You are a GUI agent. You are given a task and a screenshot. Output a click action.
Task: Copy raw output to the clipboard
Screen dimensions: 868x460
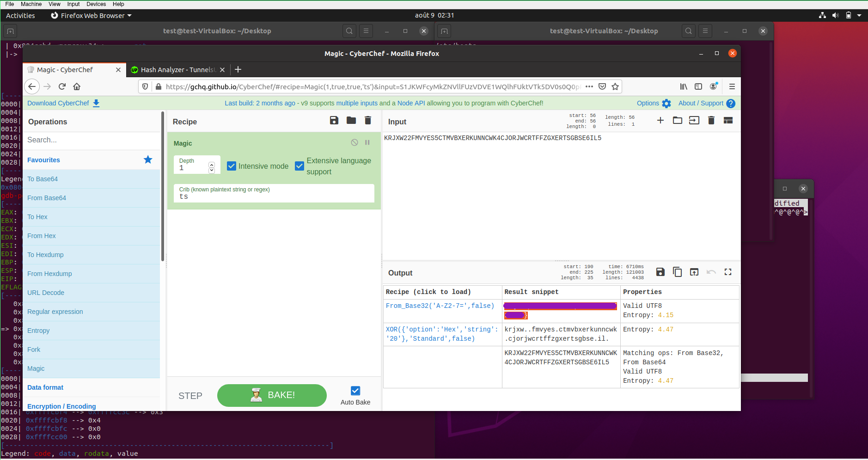tap(677, 272)
